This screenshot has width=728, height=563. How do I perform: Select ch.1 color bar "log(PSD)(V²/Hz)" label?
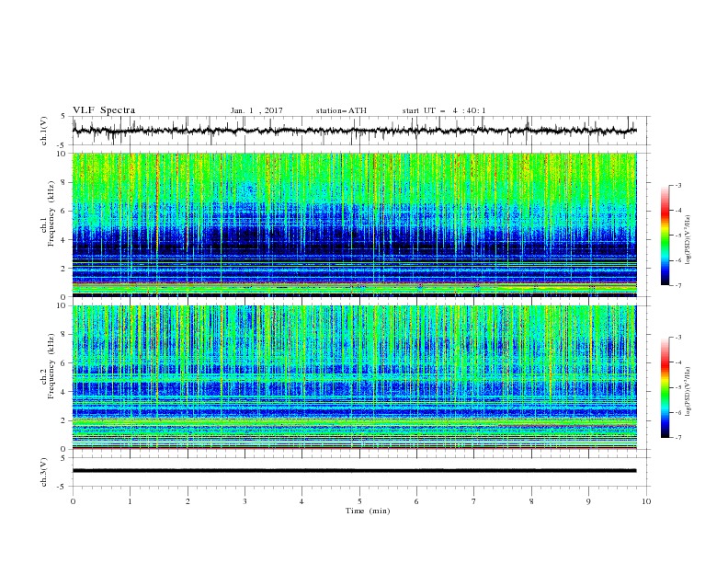tap(688, 240)
